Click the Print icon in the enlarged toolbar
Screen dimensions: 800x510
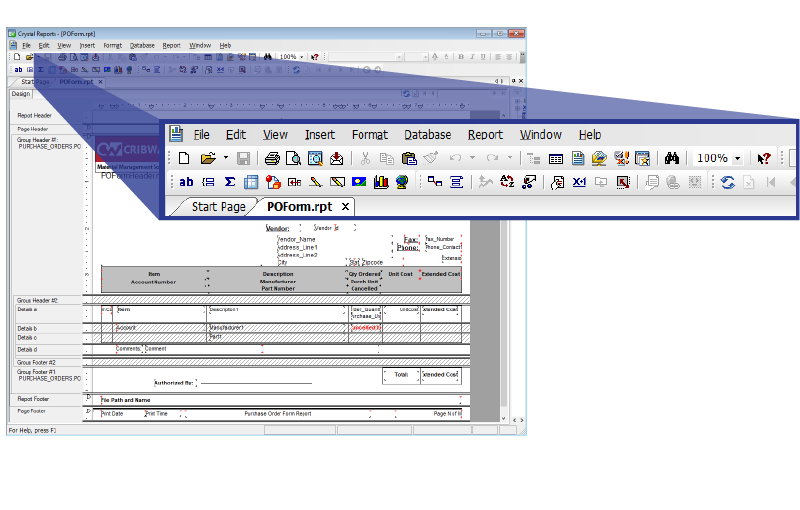coord(272,158)
